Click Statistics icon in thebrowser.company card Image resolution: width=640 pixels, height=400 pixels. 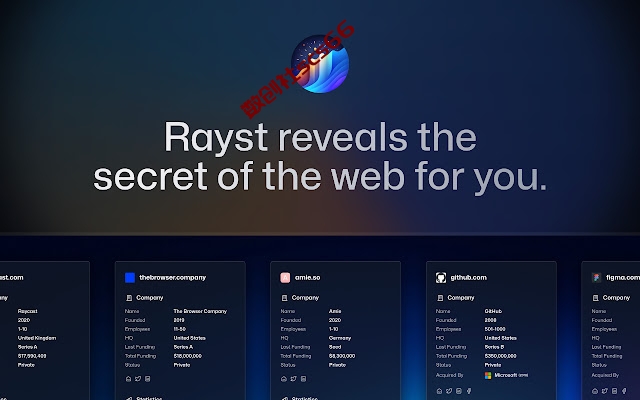129,398
